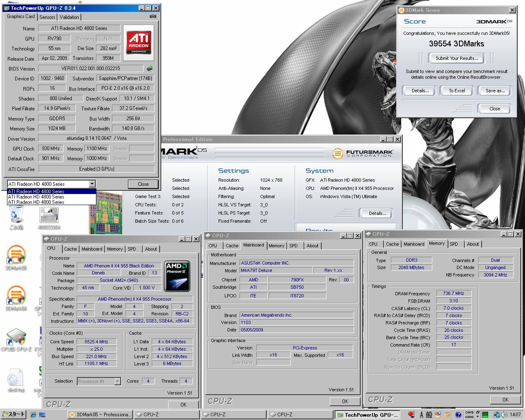This screenshot has width=525, height=420.
Task: Click the taskbar clock showing 14:07
Action: (x=515, y=415)
